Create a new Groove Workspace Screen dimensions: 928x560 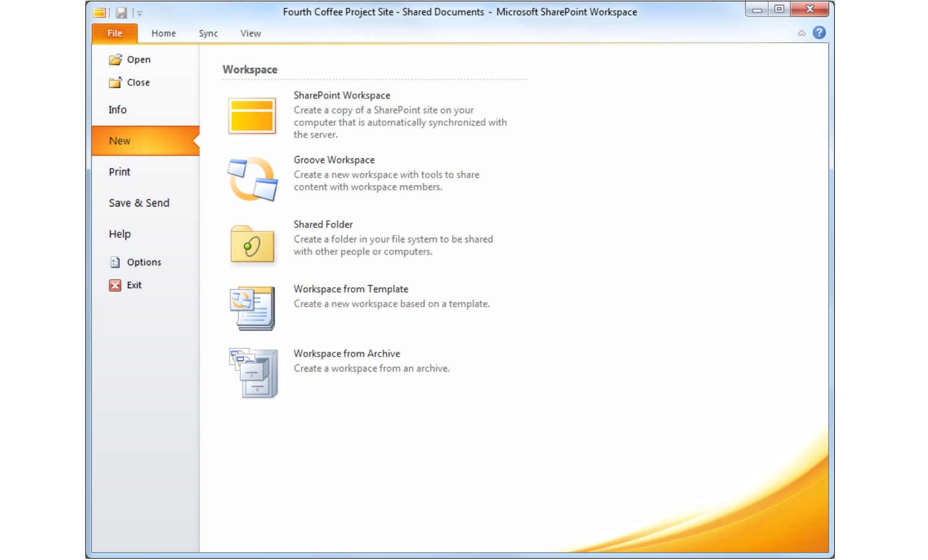[x=334, y=160]
